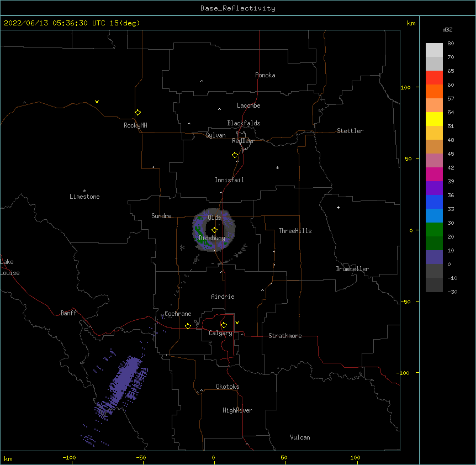Screen dimensions: 476x465
Task: Select the -100 tick label on the right axis
Action: [x=404, y=373]
